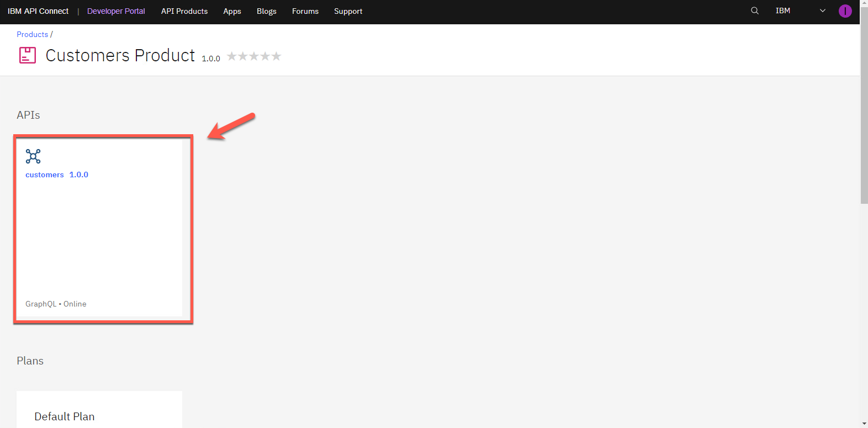The height and width of the screenshot is (428, 868).
Task: Visit the Support page
Action: (x=348, y=11)
